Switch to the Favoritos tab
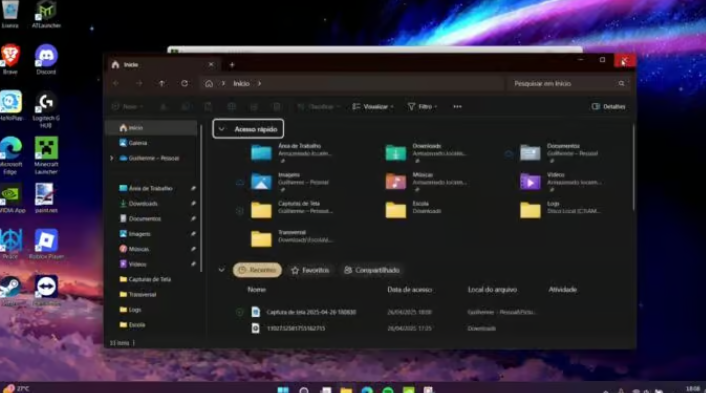706x393 pixels. pyautogui.click(x=310, y=270)
